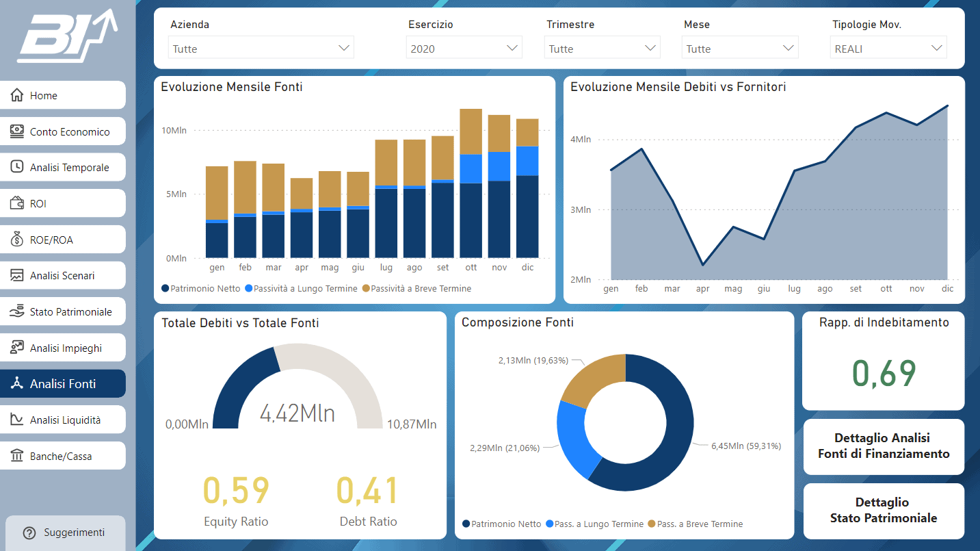This screenshot has height=551, width=980.
Task: Click the 6,45Mln (59,31%) donut label
Action: [746, 446]
